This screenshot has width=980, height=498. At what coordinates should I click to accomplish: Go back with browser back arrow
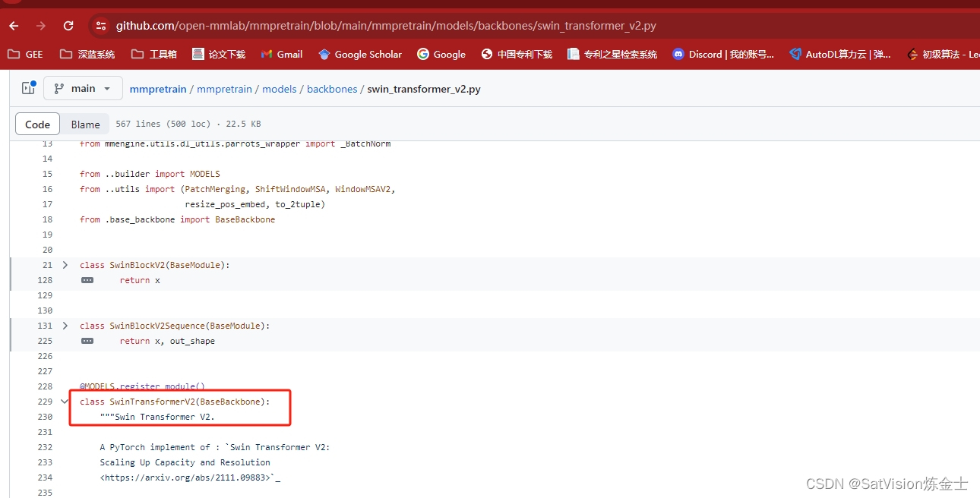pyautogui.click(x=14, y=26)
